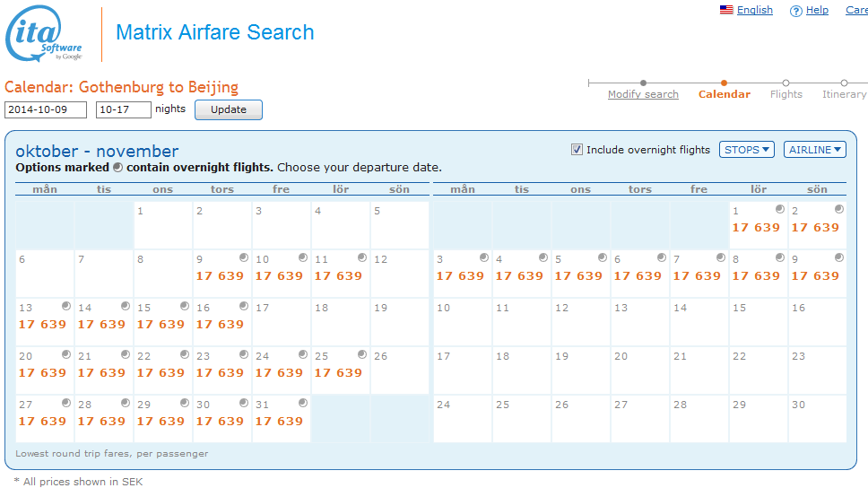The image size is (868, 488).
Task: Click the Help question mark icon
Action: pyautogui.click(x=795, y=11)
